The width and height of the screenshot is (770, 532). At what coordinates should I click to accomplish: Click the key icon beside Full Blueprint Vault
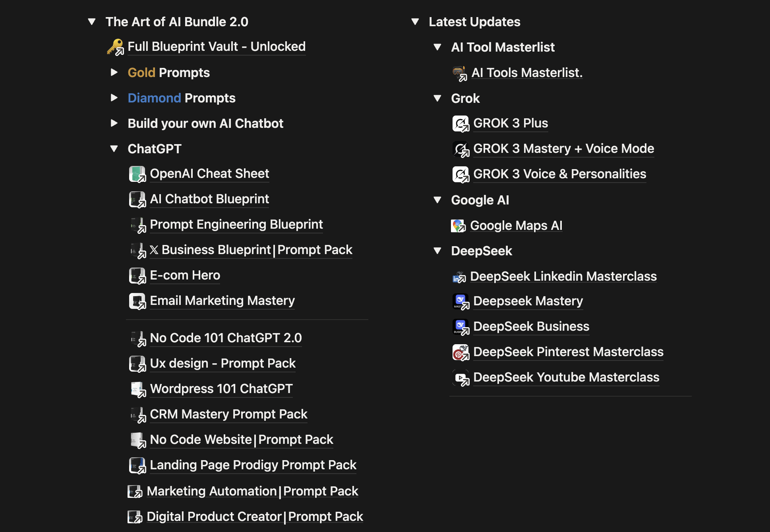click(x=115, y=46)
